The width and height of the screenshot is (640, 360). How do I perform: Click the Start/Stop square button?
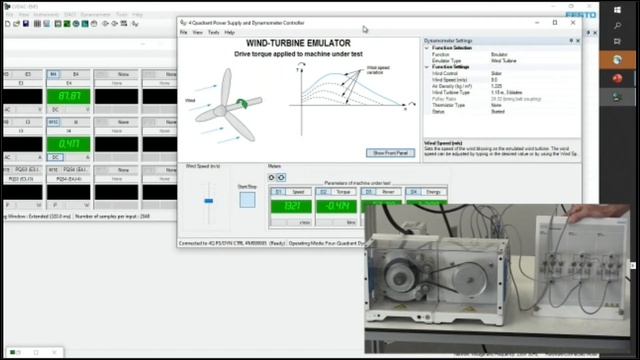click(x=247, y=200)
